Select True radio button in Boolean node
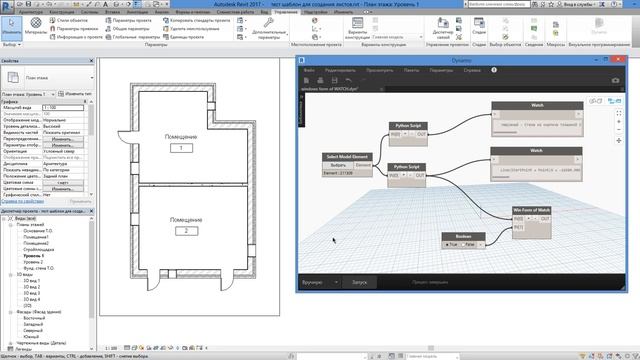The height and width of the screenshot is (360, 640). [447, 244]
